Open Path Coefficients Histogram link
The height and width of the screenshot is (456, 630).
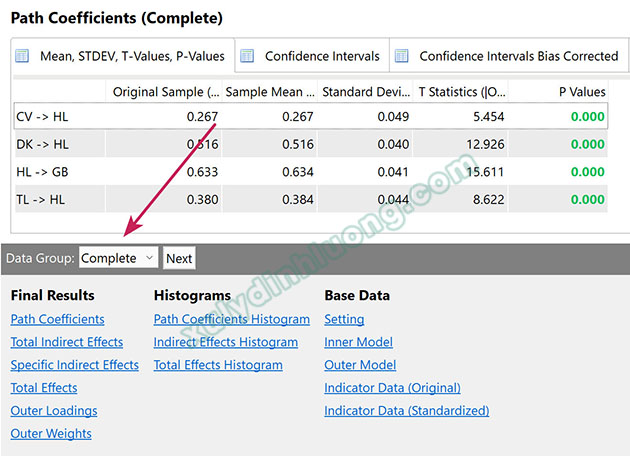pos(232,319)
